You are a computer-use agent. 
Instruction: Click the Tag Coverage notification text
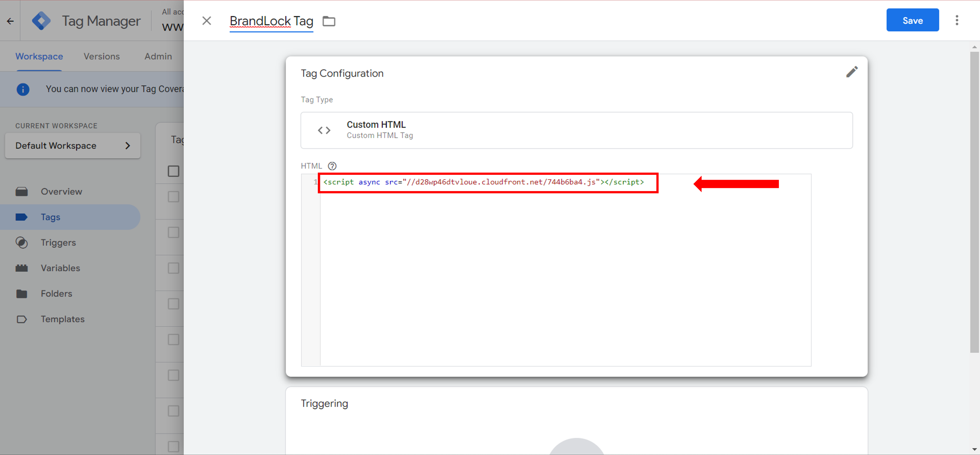tap(115, 89)
